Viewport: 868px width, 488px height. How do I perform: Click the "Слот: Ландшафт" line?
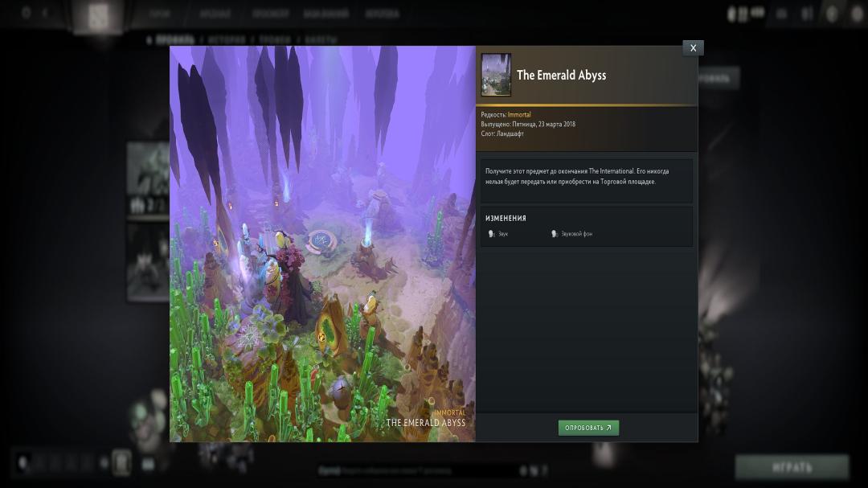(502, 133)
